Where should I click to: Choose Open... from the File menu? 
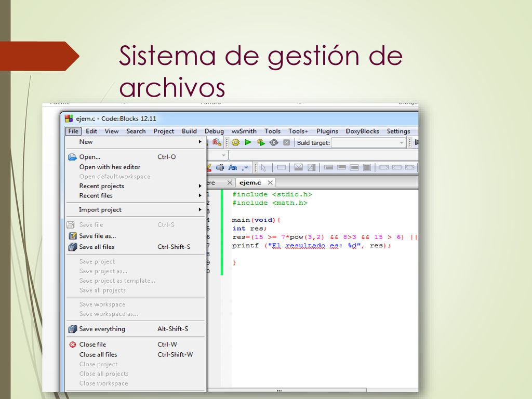click(x=136, y=157)
